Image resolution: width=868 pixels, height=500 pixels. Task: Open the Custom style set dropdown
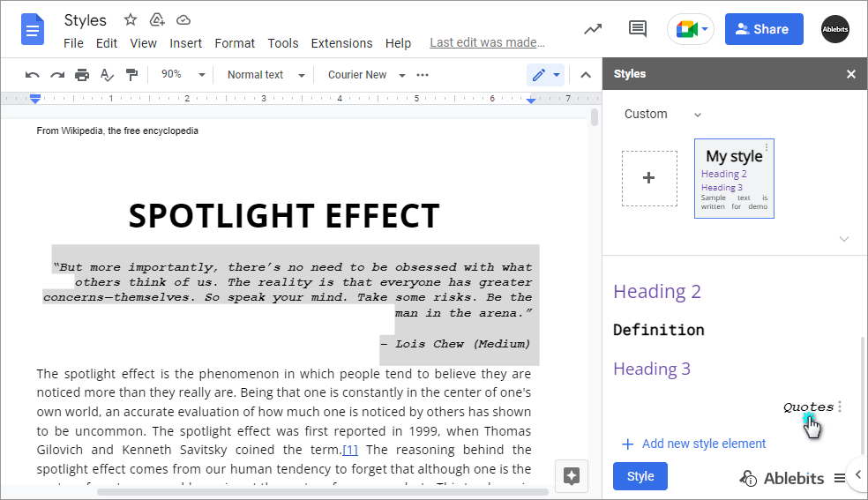tap(662, 114)
